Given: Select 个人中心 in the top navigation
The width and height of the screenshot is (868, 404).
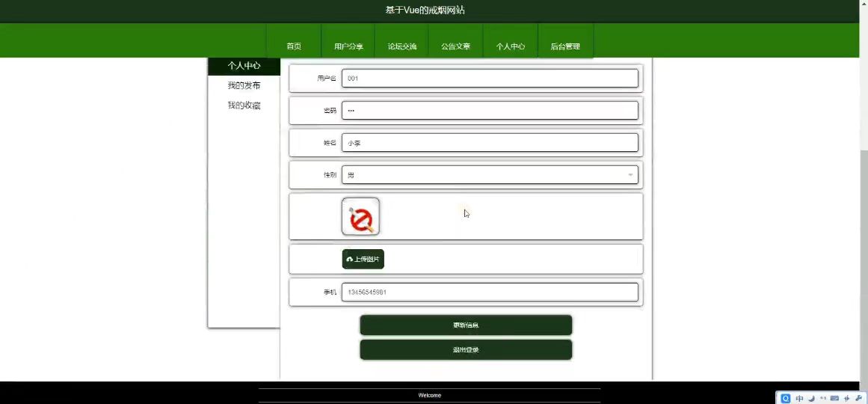Looking at the screenshot, I should pyautogui.click(x=511, y=41).
